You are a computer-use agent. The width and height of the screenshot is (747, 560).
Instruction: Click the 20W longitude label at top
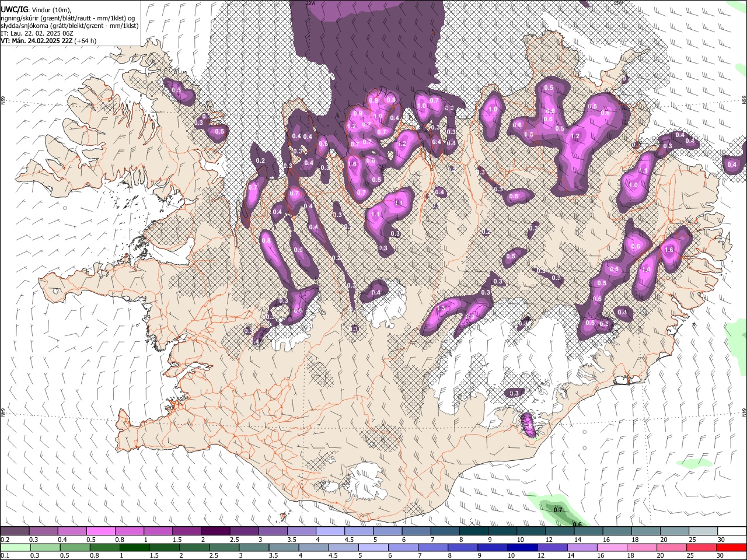(310, 3)
